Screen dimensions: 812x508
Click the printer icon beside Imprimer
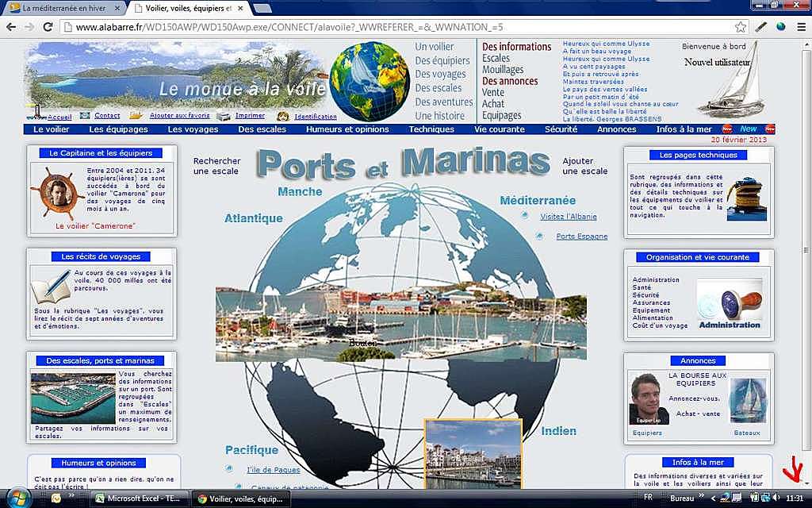click(x=223, y=116)
